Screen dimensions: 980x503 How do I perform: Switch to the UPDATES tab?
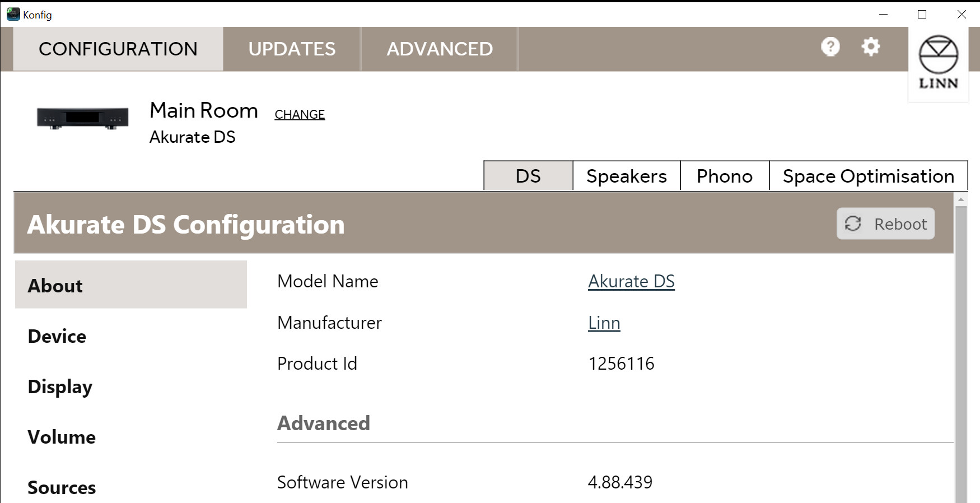[x=292, y=49]
